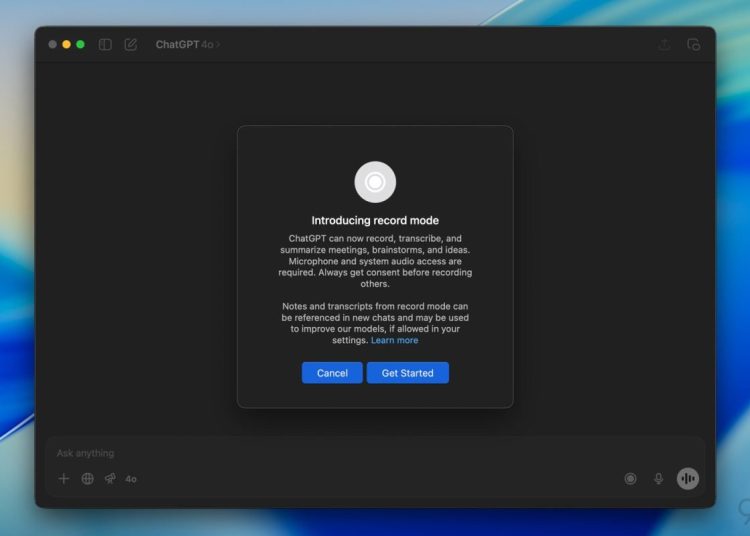Minimize the window with yellow button
Screen dimensions: 750x536
pyautogui.click(x=67, y=44)
